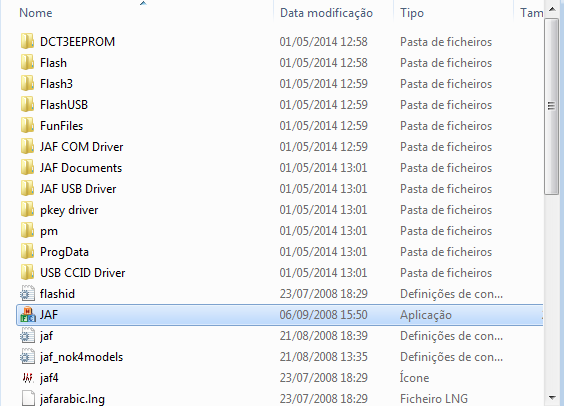Viewport: 564px width, 406px height.
Task: Select the pkey driver folder icon
Action: click(27, 210)
